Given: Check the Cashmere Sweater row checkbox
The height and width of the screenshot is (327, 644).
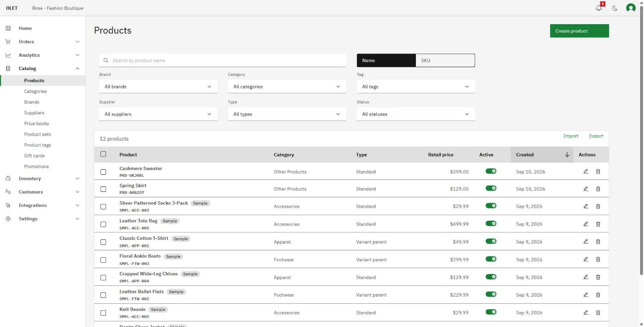Looking at the screenshot, I should pos(103,172).
